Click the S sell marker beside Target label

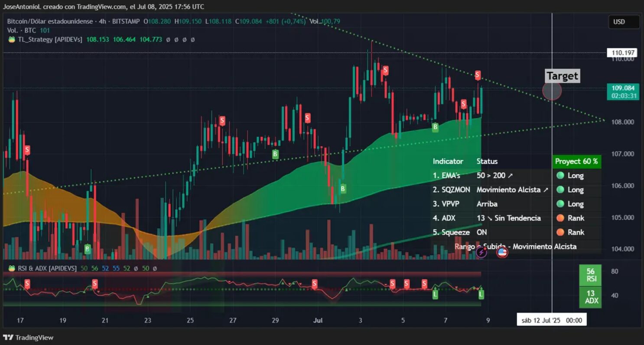tap(478, 75)
